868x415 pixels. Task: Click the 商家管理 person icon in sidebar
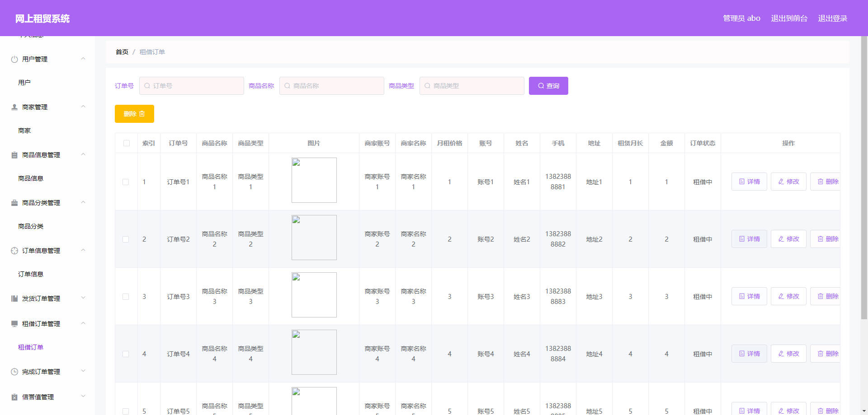coord(14,107)
